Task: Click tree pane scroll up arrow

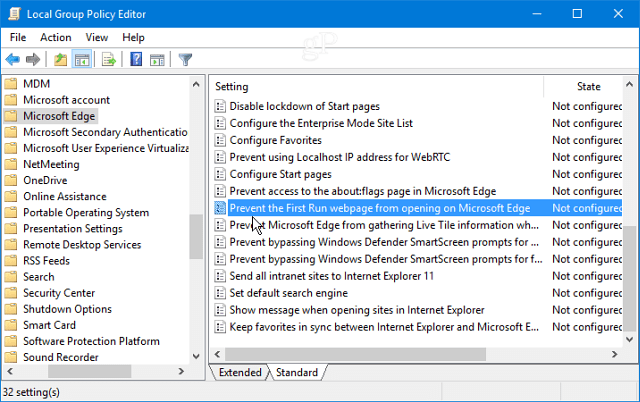Action: [196, 84]
